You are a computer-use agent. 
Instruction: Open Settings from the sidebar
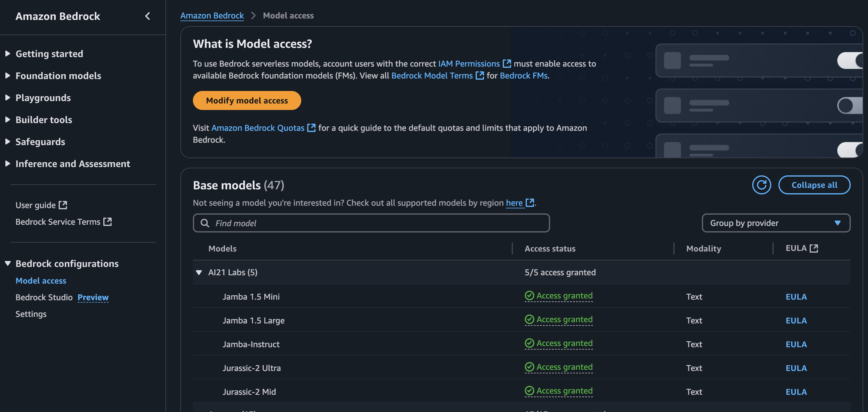point(31,314)
